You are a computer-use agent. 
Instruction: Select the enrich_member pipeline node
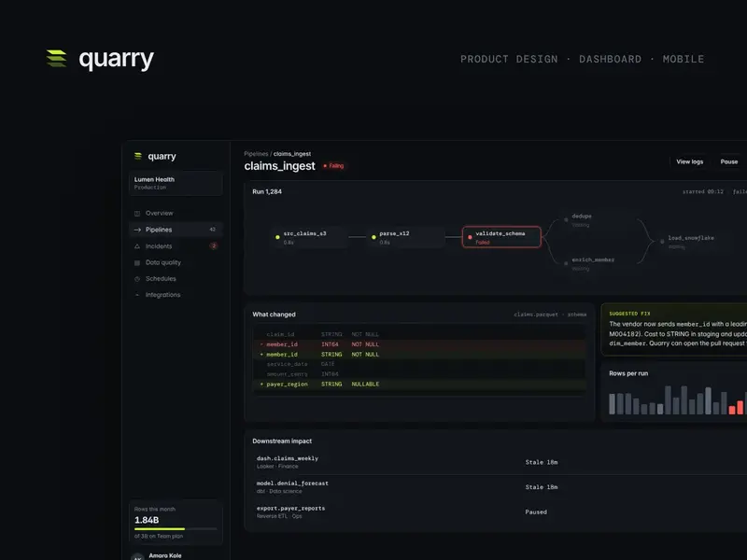pyautogui.click(x=598, y=264)
